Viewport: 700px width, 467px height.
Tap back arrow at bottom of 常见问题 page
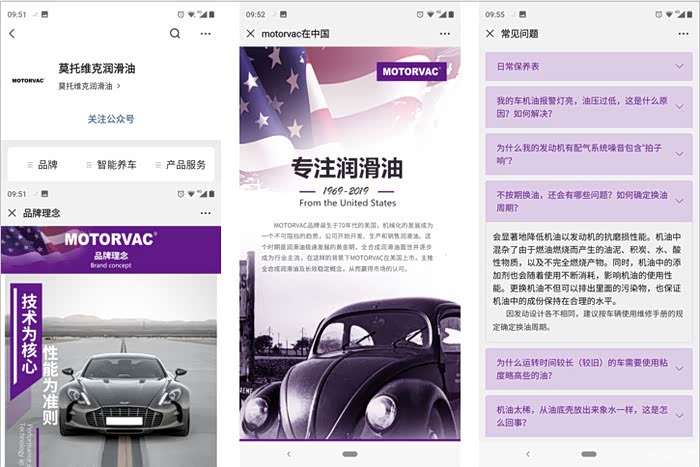click(528, 454)
